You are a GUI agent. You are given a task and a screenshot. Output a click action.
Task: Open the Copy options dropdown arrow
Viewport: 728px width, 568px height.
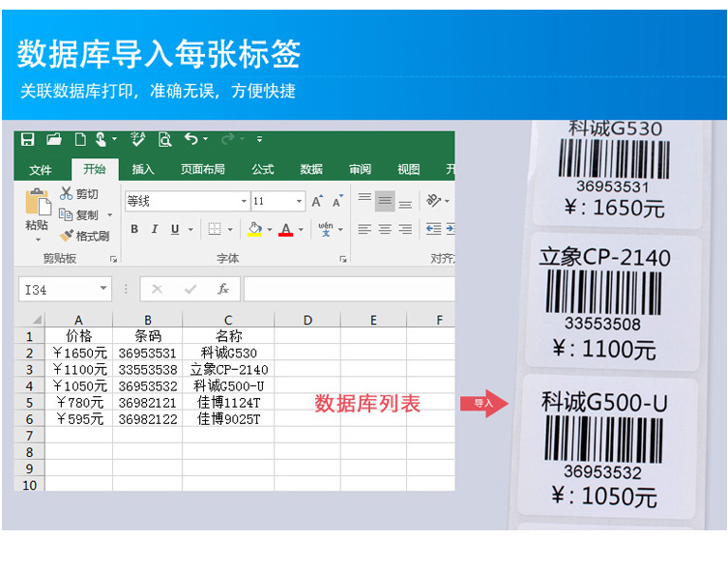[110, 214]
